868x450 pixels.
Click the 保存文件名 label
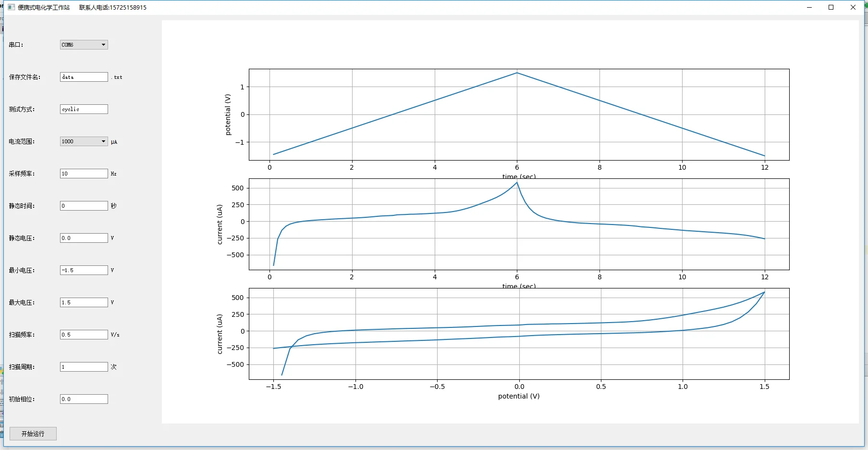(x=24, y=77)
